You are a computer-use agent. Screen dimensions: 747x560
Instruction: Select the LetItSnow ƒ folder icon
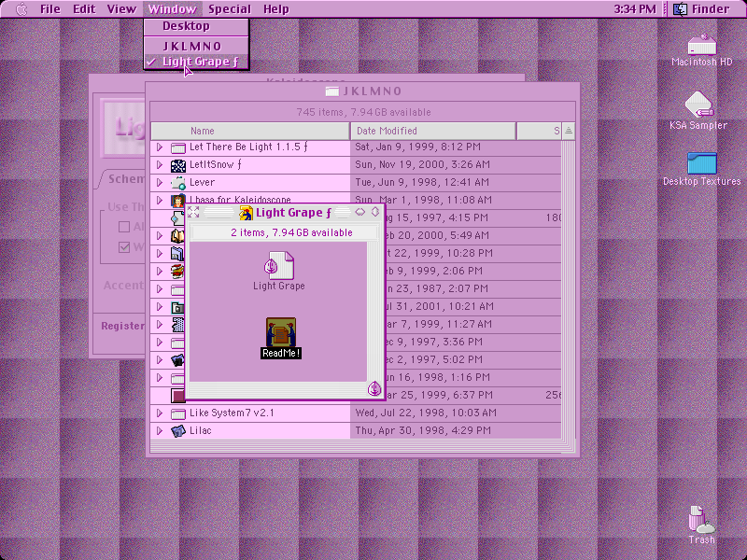tap(178, 165)
